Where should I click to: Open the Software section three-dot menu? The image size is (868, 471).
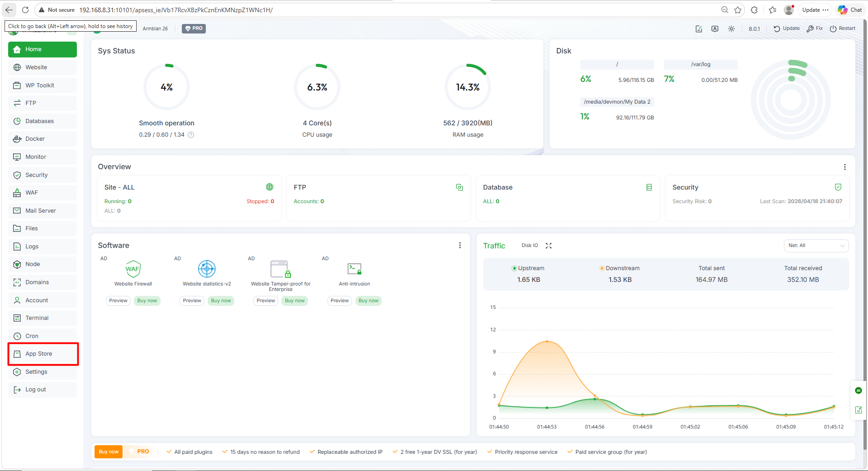pyautogui.click(x=460, y=245)
